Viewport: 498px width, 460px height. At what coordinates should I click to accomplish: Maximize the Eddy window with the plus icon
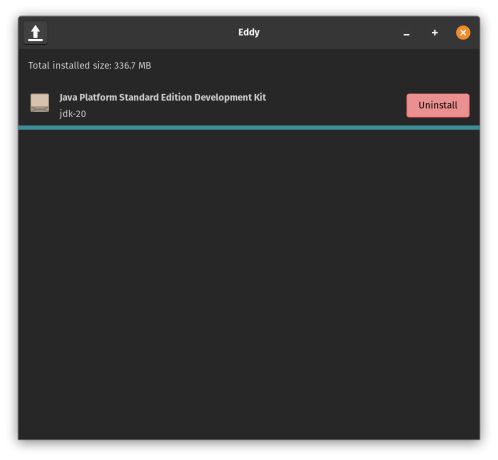click(434, 33)
